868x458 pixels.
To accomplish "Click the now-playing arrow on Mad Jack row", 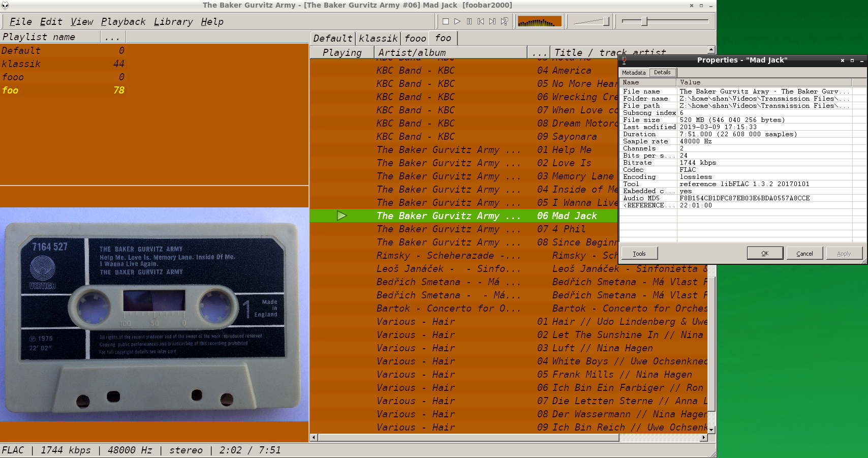I will (342, 216).
